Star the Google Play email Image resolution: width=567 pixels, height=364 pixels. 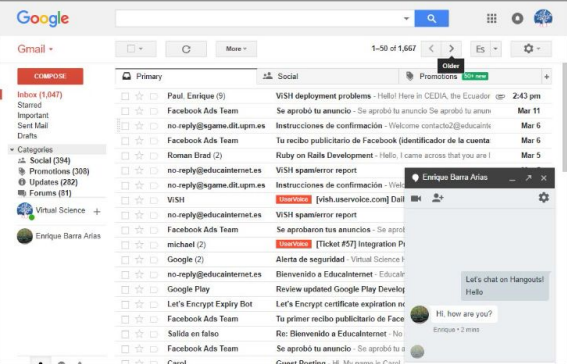coord(139,289)
